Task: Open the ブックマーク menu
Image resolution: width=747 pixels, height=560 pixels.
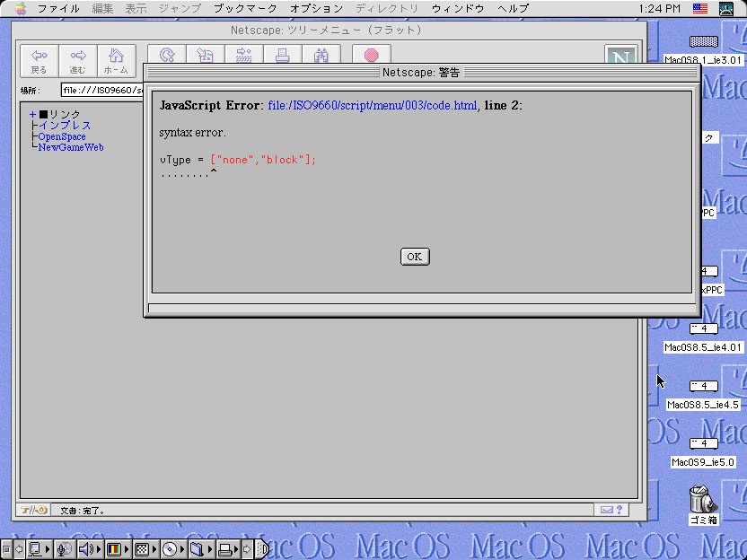Action: (245, 9)
